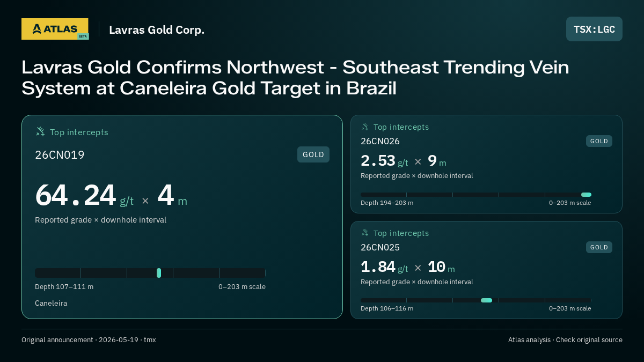Click the Top intercepts label in 26CN019 card
Viewport: 644px width, 362px height.
pos(79,132)
